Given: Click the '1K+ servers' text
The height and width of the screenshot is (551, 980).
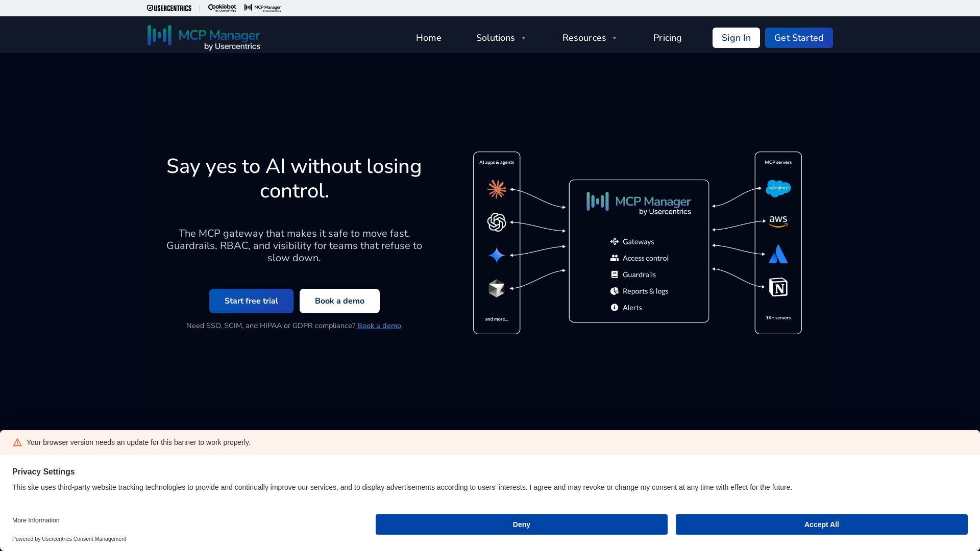Looking at the screenshot, I should [x=778, y=318].
